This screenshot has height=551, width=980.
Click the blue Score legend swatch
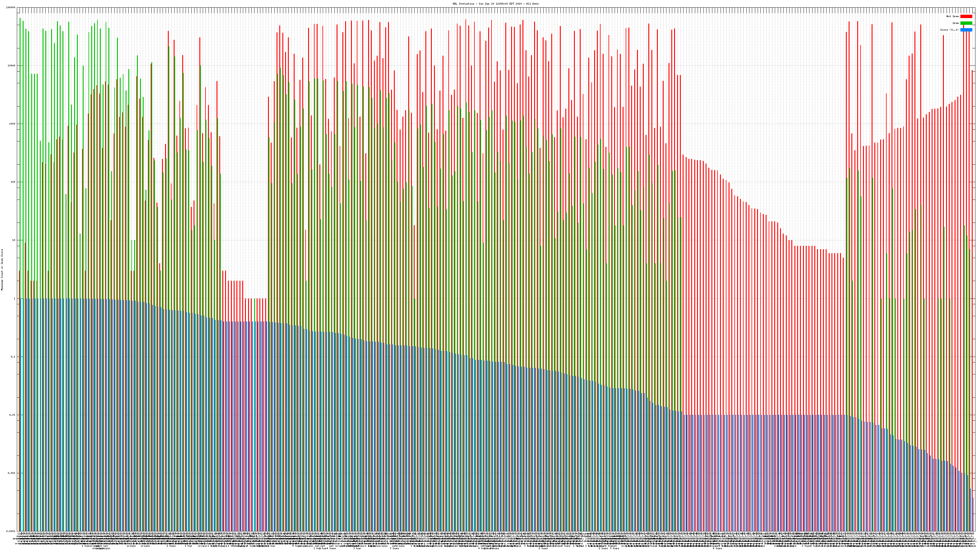tap(966, 30)
